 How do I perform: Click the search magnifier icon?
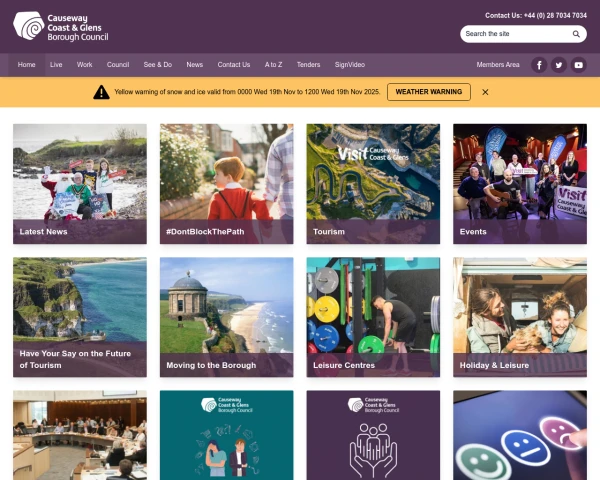click(x=576, y=34)
